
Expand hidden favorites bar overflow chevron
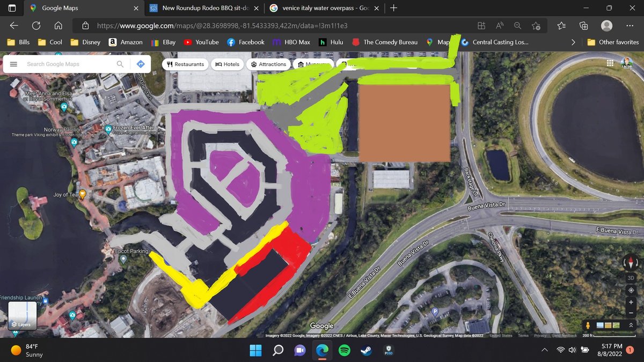click(573, 42)
